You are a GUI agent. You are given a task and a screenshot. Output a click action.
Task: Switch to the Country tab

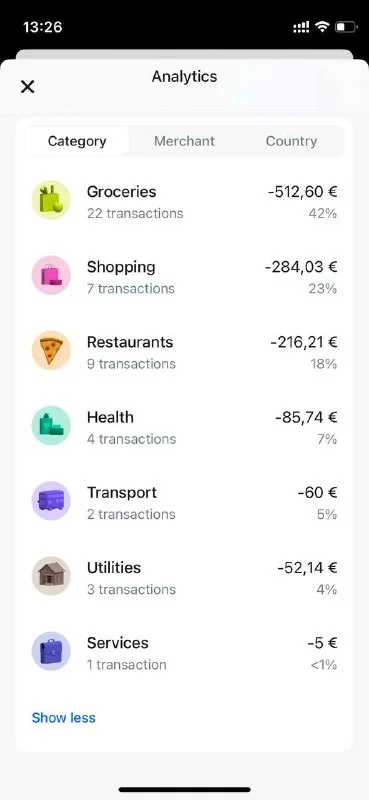coord(291,141)
